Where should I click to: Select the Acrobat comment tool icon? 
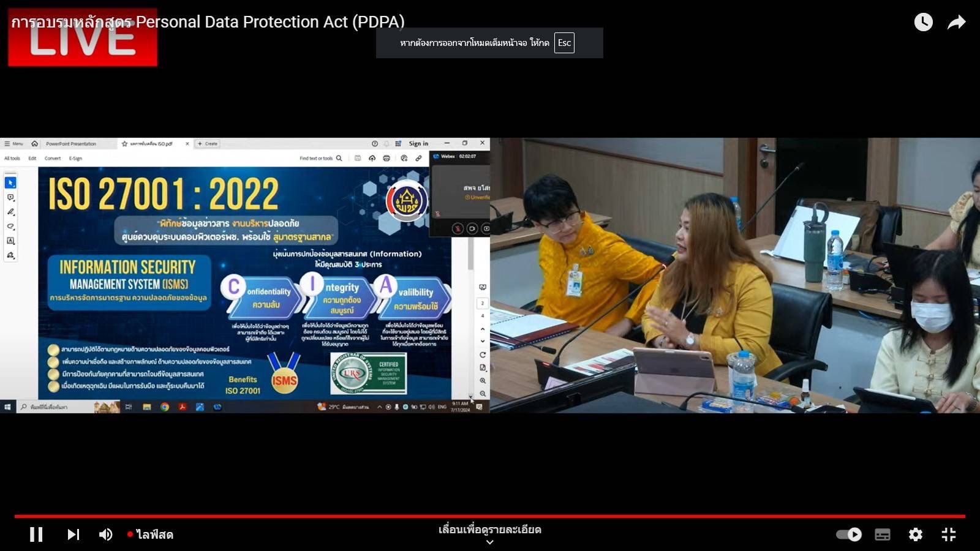pos(10,197)
